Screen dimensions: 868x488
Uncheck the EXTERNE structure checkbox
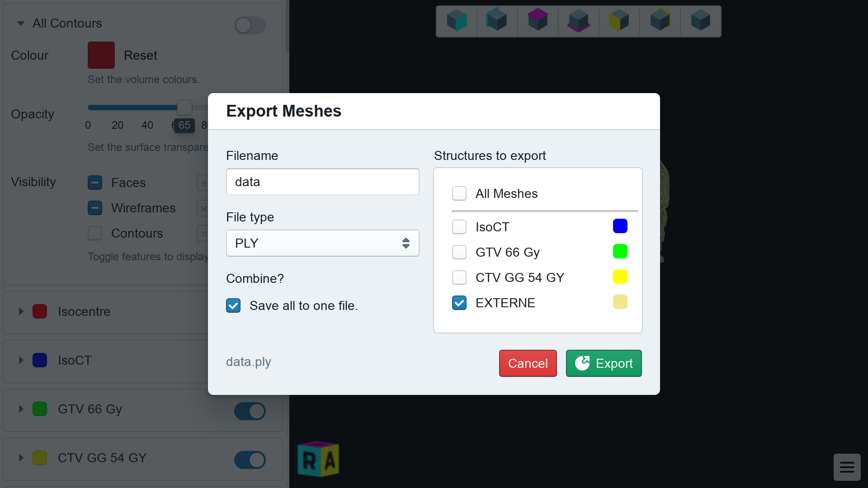click(x=459, y=303)
